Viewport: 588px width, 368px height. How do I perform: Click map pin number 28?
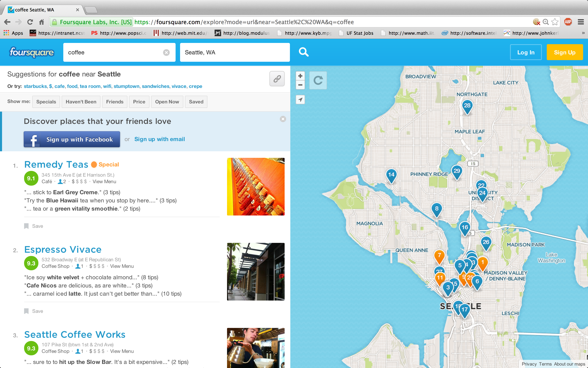pos(467,106)
